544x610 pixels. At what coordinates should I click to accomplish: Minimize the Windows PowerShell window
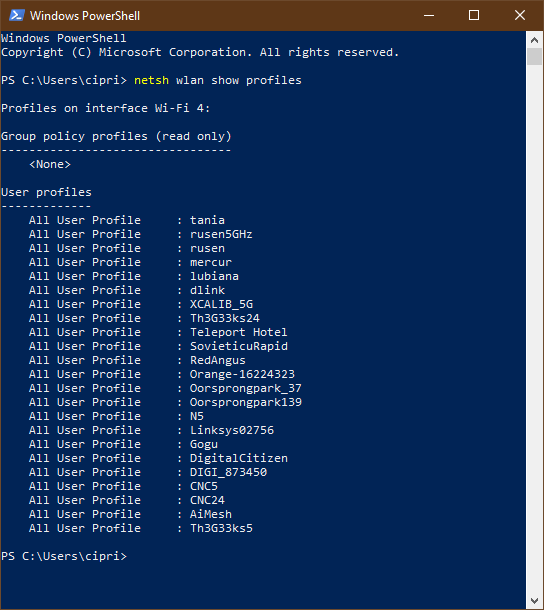click(x=429, y=16)
